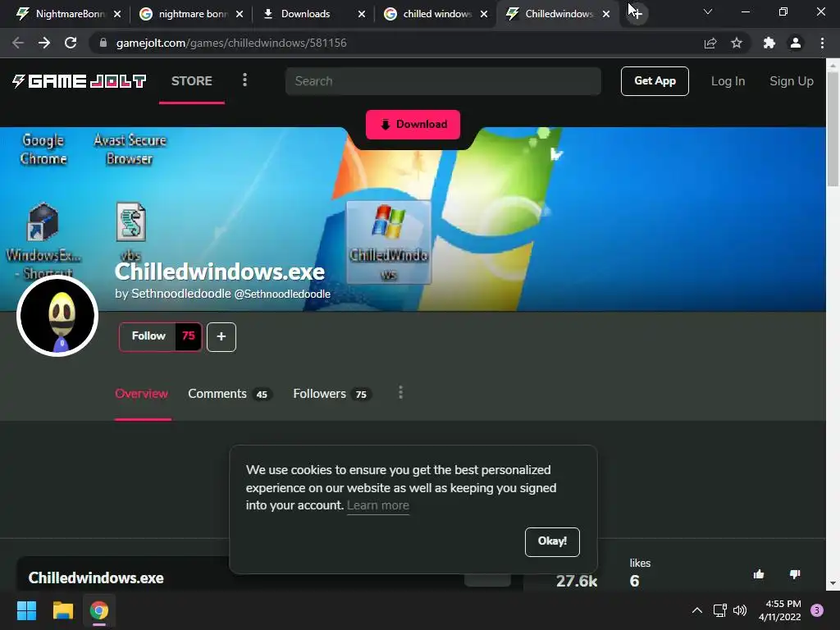
Task: Click the page scrollbar thumb
Action: point(833,129)
